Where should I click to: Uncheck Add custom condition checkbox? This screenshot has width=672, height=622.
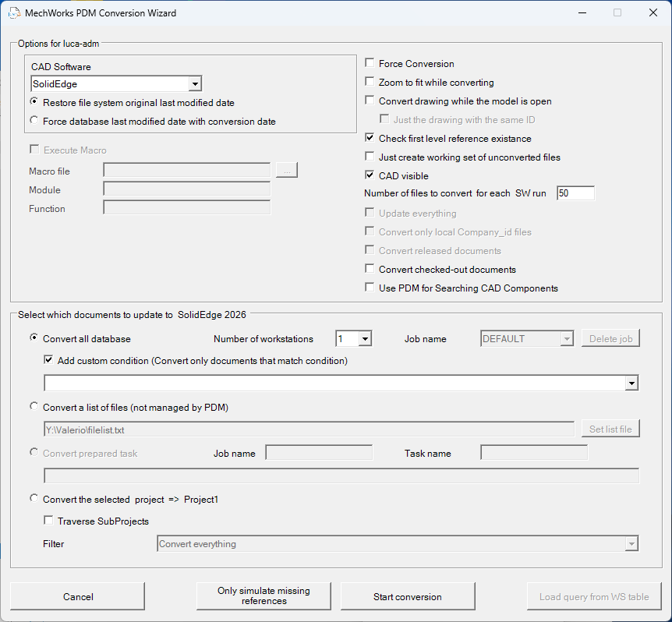(48, 360)
